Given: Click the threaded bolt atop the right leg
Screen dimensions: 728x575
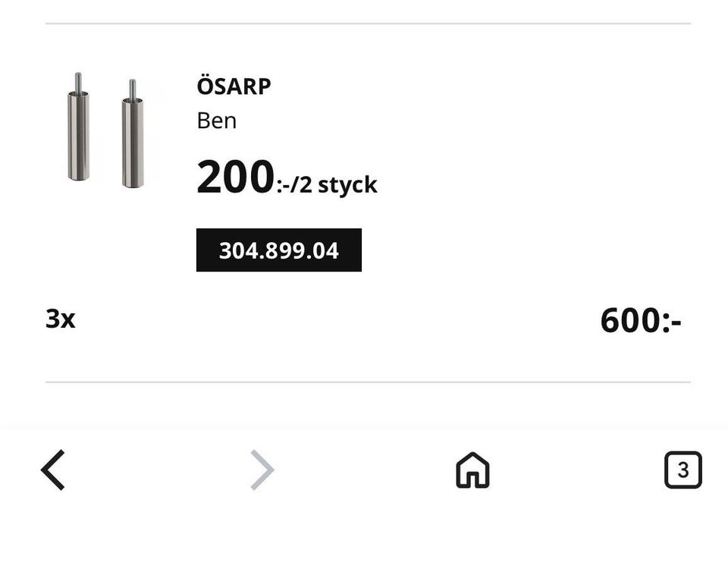Looking at the screenshot, I should (x=133, y=89).
